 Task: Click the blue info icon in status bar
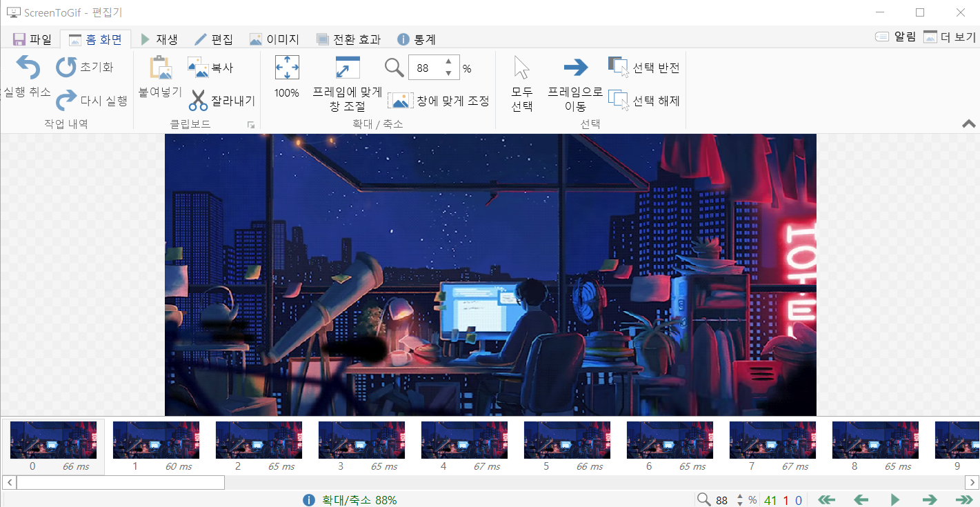coord(309,500)
